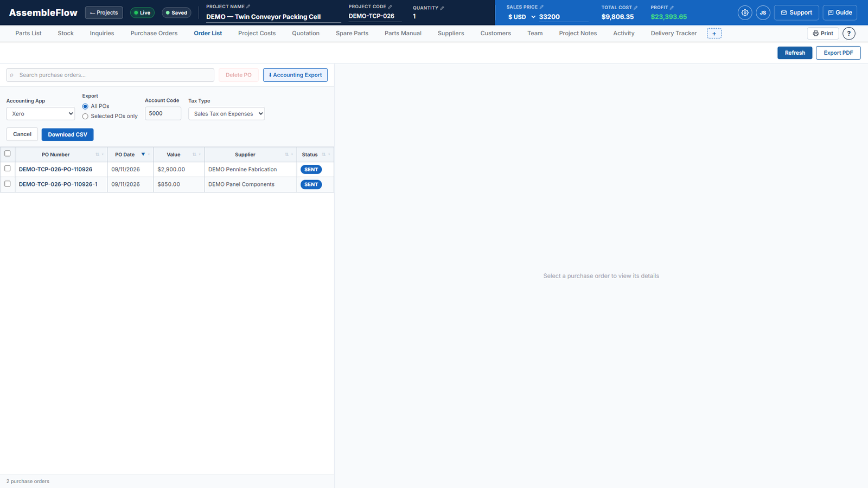Click the Export PDF button
Image resolution: width=868 pixels, height=488 pixels.
click(838, 53)
